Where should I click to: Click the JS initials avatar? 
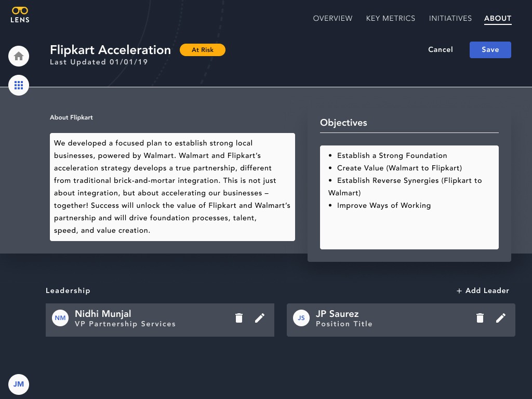pyautogui.click(x=301, y=318)
